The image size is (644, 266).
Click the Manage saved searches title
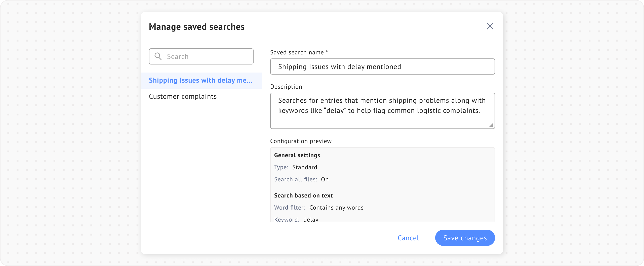[197, 27]
